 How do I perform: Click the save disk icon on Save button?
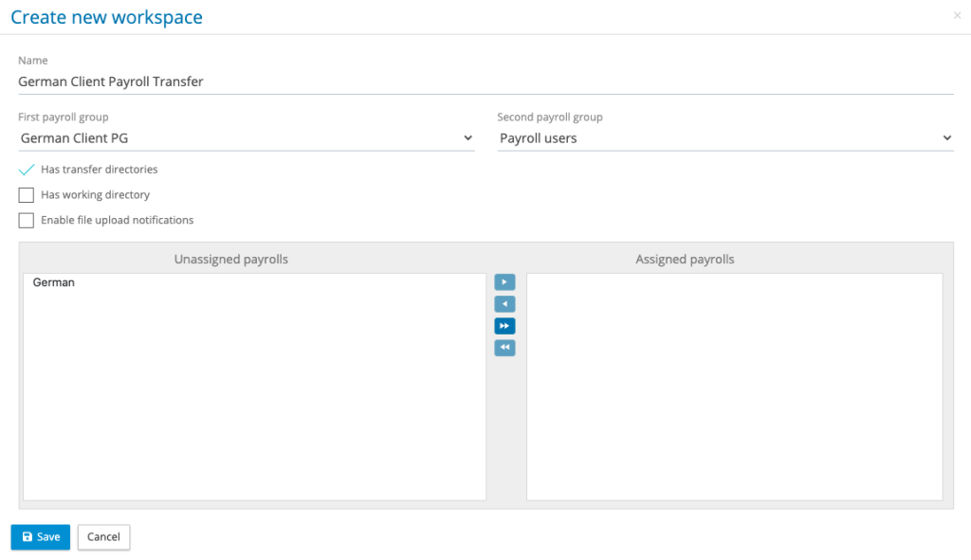26,536
